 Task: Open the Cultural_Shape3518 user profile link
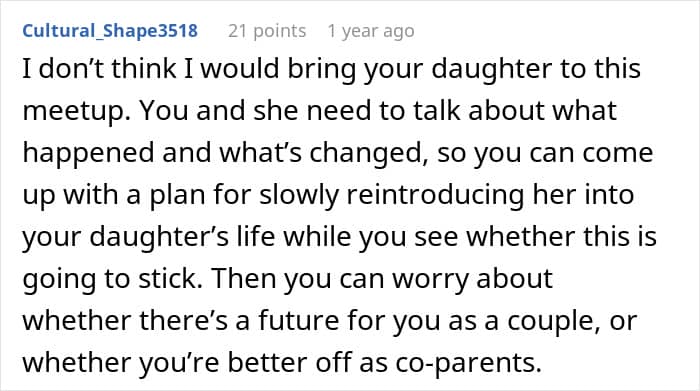pyautogui.click(x=110, y=31)
